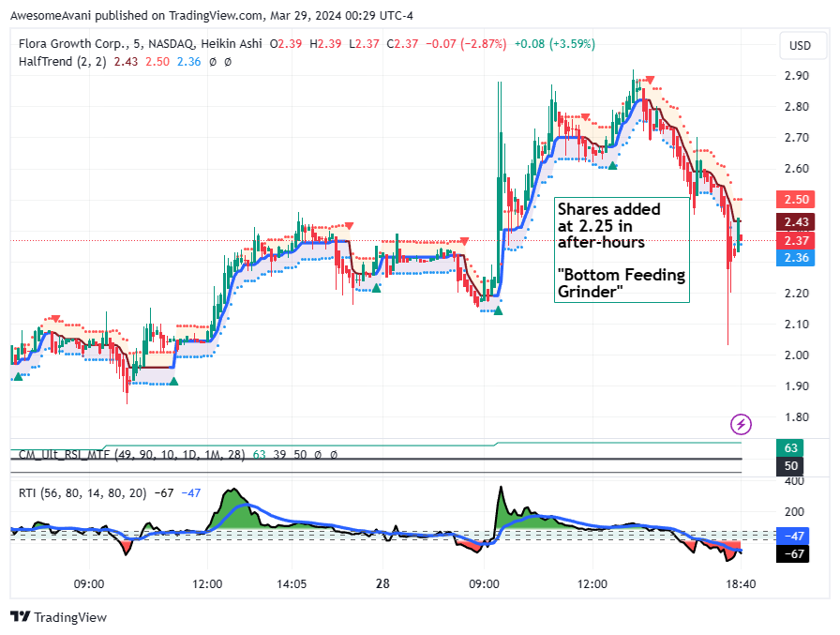Click the 200 RTI scale label
Image resolution: width=840 pixels, height=635 pixels.
point(794,512)
